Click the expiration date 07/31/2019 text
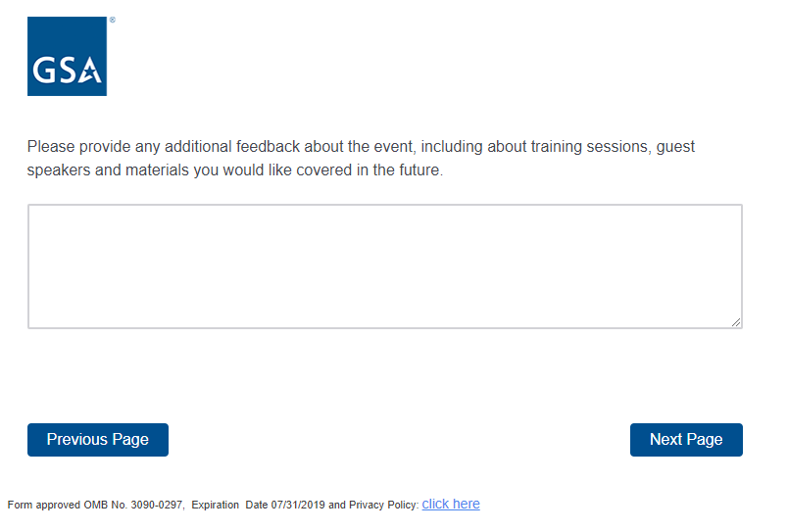Image resolution: width=788 pixels, height=532 pixels. [x=285, y=506]
